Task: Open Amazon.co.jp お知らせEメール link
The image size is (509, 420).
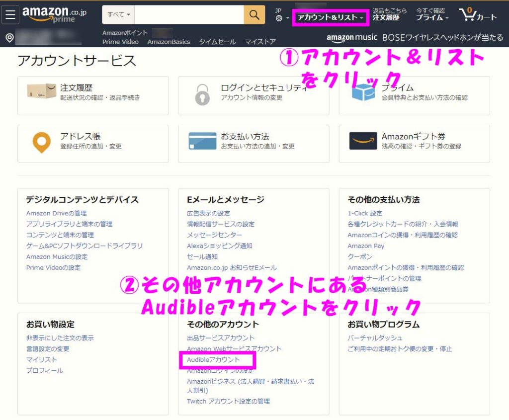Action: [232, 268]
